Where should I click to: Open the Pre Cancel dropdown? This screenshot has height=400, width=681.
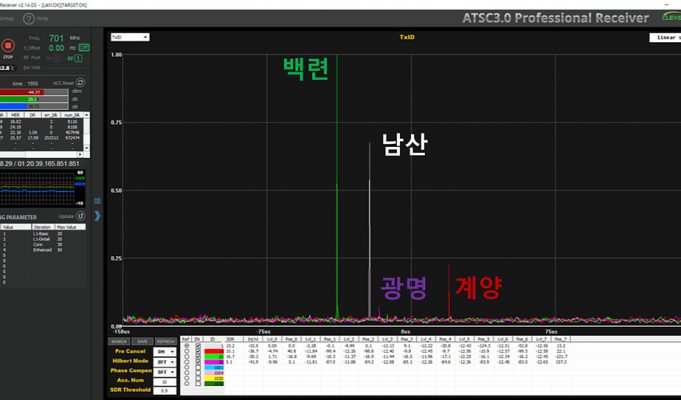(x=165, y=352)
